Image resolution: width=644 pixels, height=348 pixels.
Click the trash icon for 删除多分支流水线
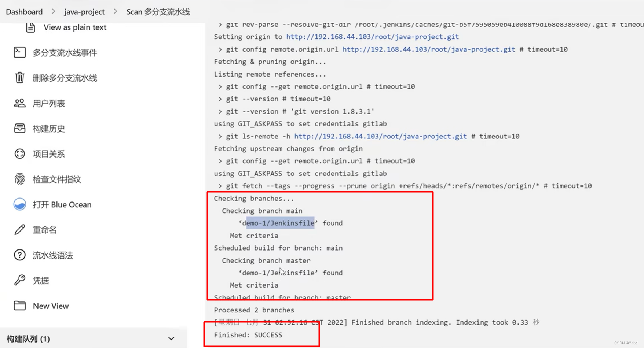coord(20,78)
